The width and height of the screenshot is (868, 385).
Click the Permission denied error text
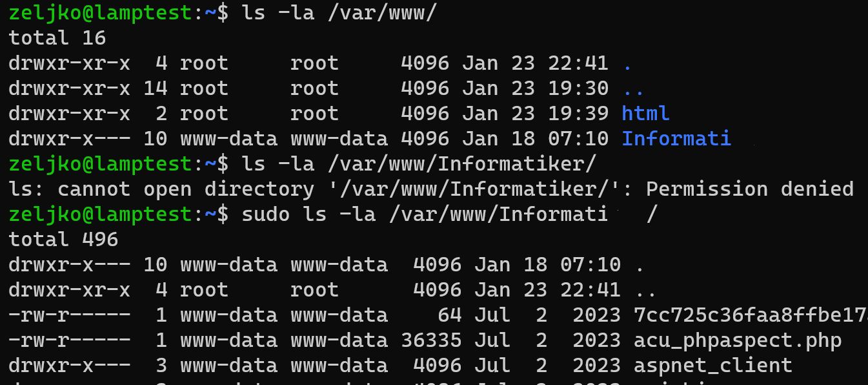click(750, 189)
